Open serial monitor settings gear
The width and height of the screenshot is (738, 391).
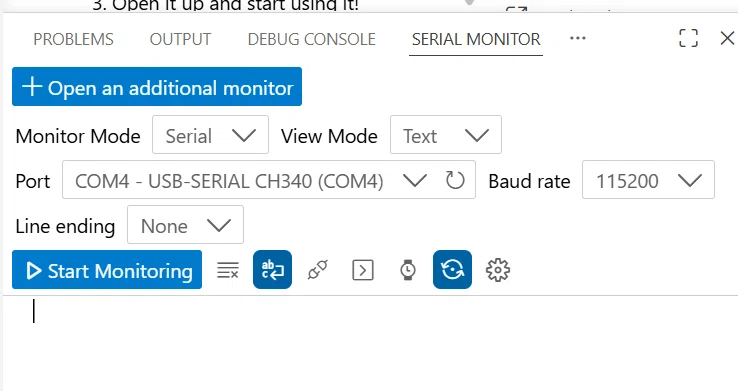[497, 270]
